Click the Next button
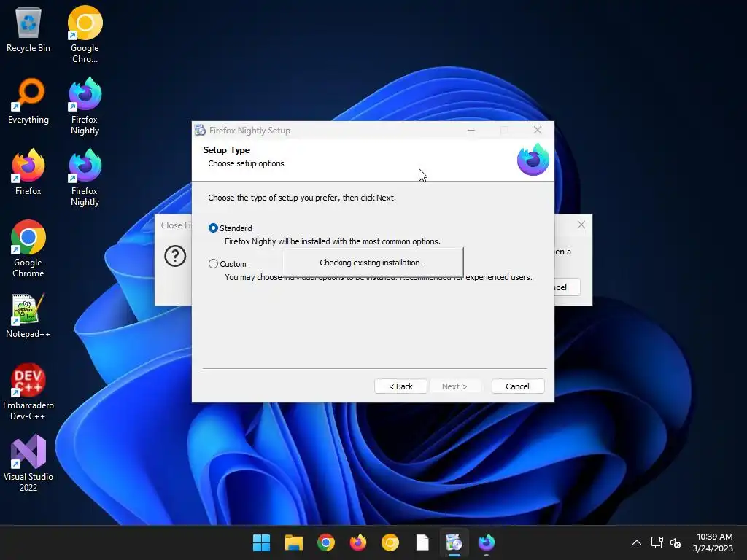 [x=454, y=386]
